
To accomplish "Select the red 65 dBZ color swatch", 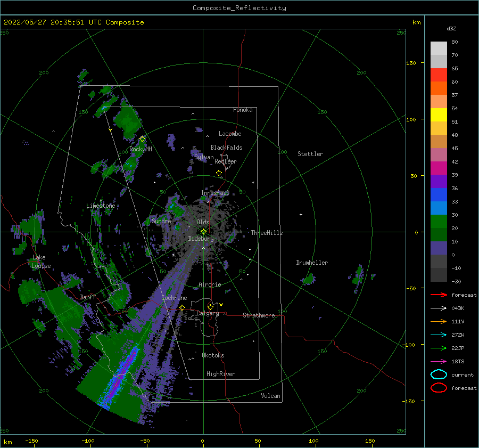I will [439, 75].
